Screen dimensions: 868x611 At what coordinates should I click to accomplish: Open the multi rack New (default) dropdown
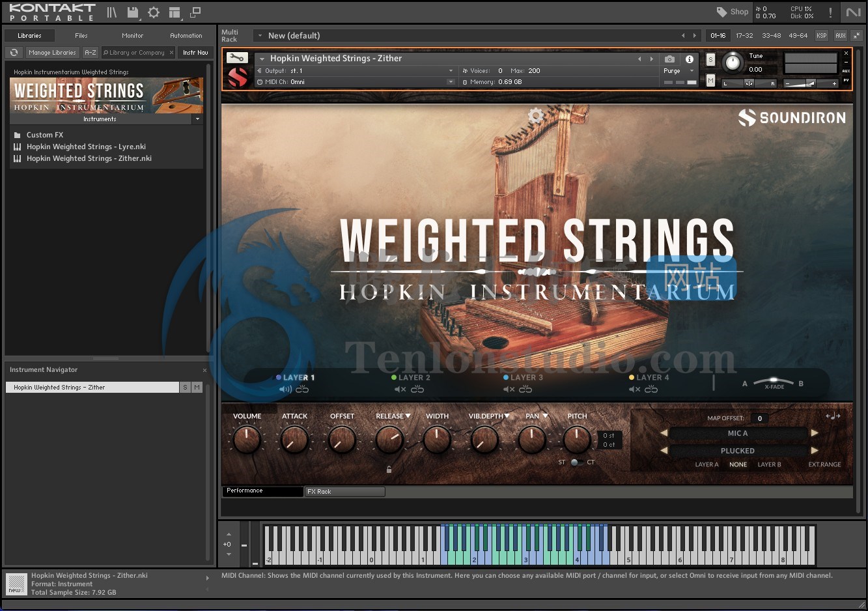tap(260, 36)
